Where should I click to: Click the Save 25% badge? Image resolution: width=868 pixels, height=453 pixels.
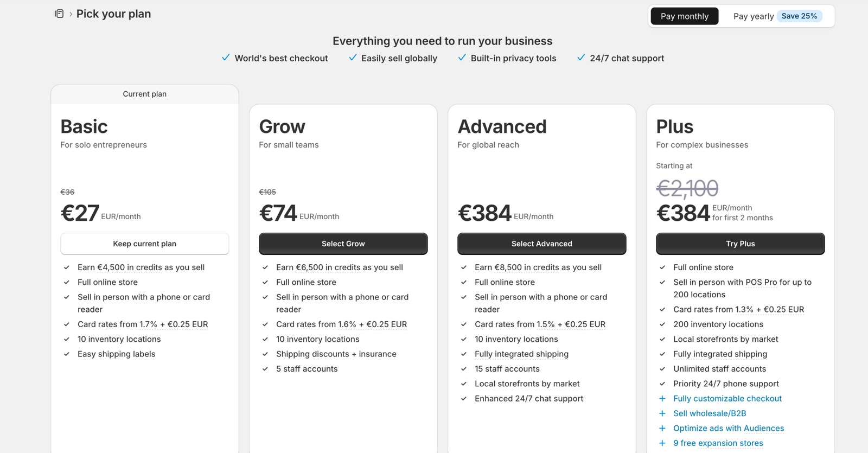[799, 16]
